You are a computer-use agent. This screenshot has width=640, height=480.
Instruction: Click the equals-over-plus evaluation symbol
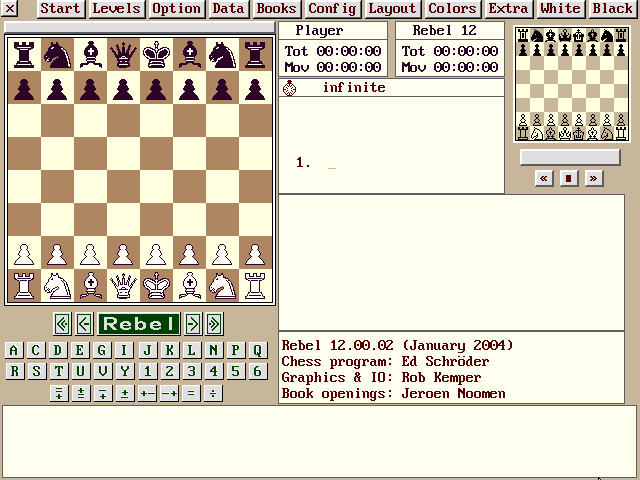click(59, 393)
